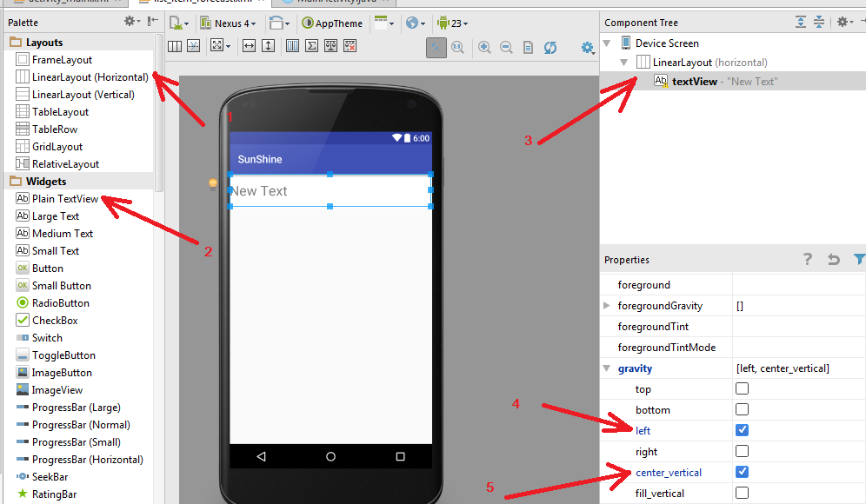Refresh the layout preview
This screenshot has width=866, height=504.
(550, 48)
